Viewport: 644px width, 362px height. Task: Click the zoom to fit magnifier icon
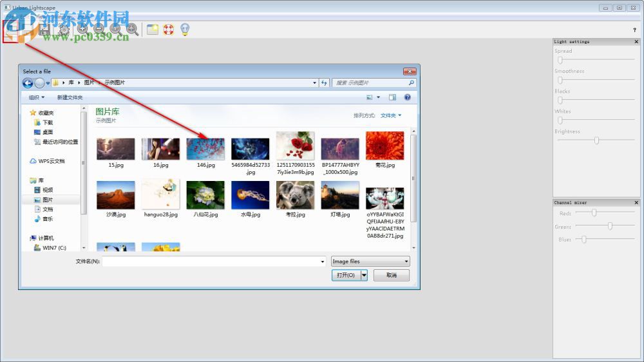click(132, 29)
